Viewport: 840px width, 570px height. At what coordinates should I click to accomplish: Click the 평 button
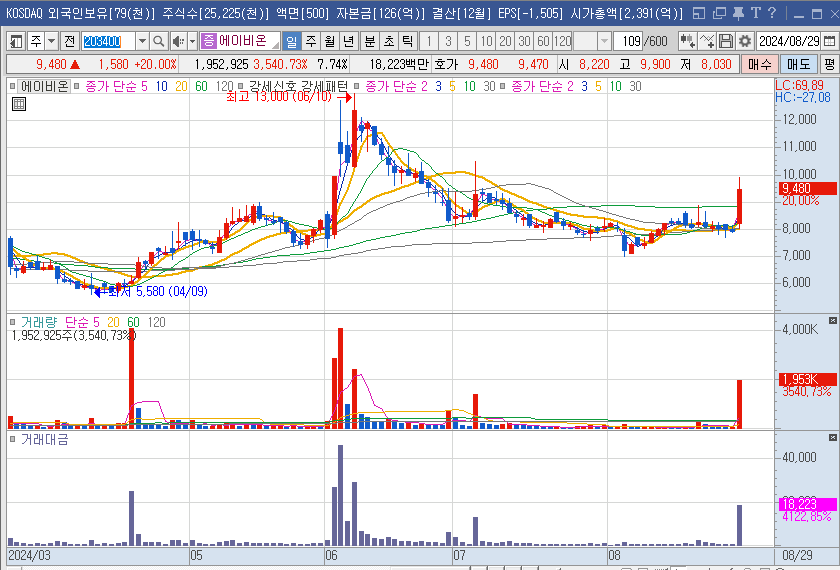click(x=829, y=64)
